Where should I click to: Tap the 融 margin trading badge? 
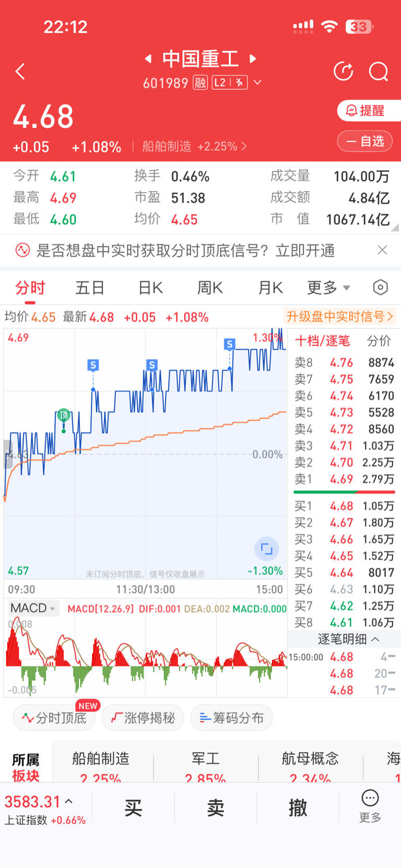click(200, 82)
